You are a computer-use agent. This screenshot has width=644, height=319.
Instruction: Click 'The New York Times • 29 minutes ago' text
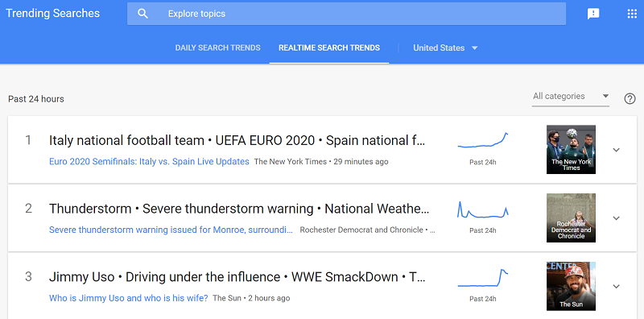(x=321, y=162)
